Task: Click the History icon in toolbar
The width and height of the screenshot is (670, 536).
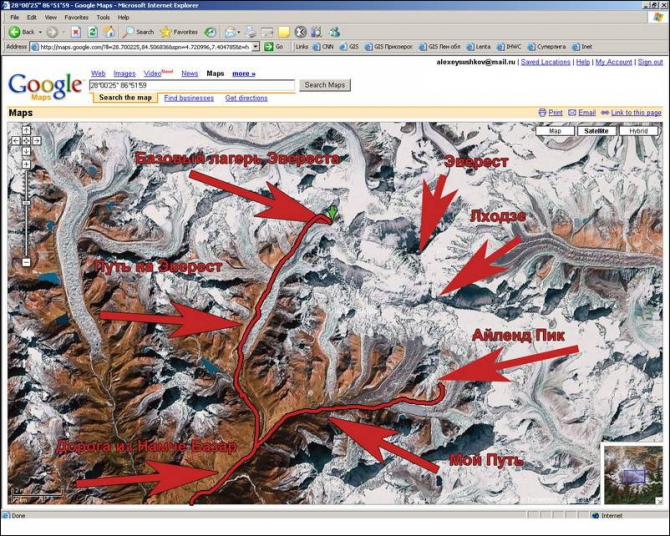Action: [210, 32]
